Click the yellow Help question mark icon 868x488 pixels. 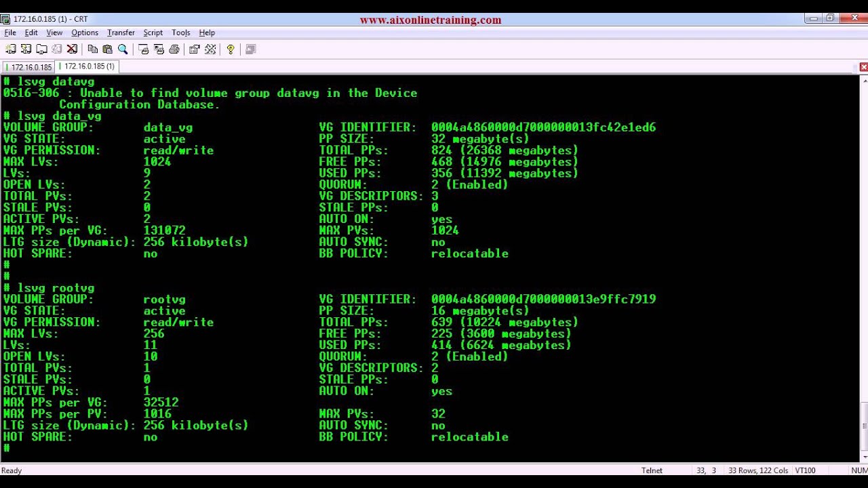coord(231,49)
